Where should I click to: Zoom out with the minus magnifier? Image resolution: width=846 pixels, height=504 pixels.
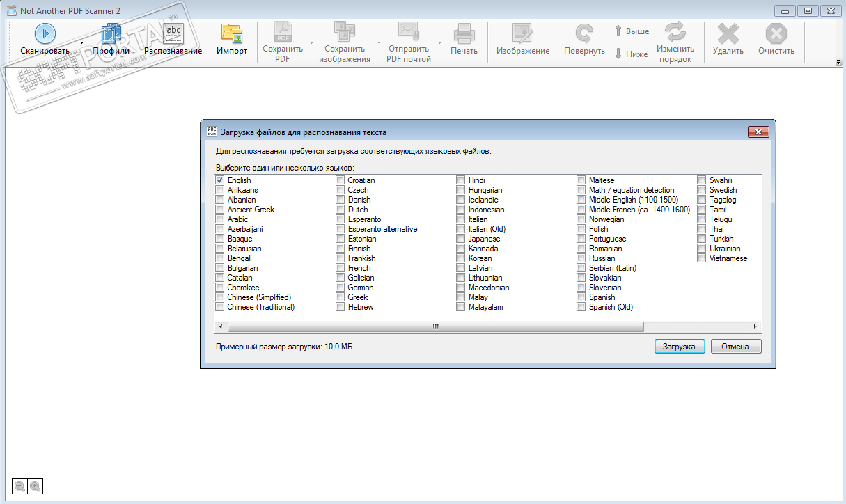click(20, 486)
